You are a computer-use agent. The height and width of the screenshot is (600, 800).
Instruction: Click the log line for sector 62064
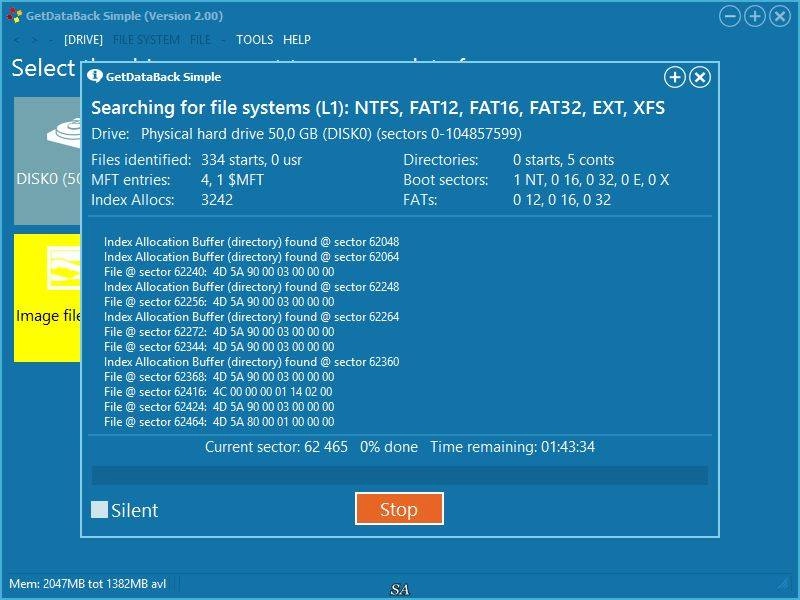[252, 257]
